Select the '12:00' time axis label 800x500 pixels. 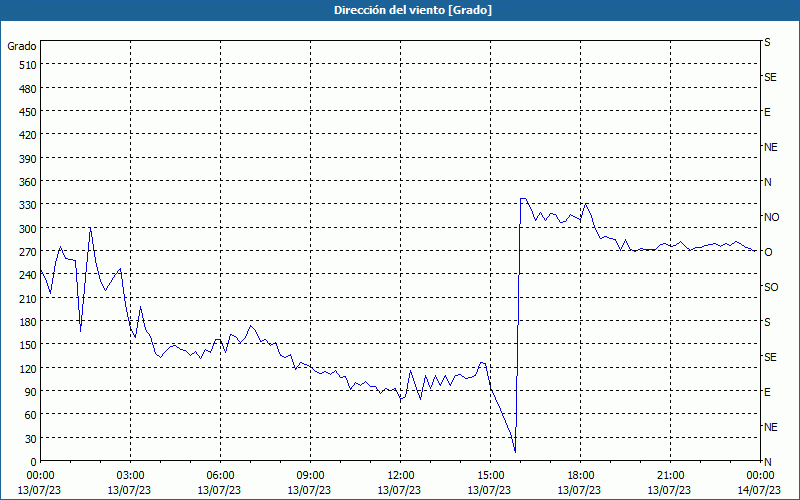coord(401,476)
